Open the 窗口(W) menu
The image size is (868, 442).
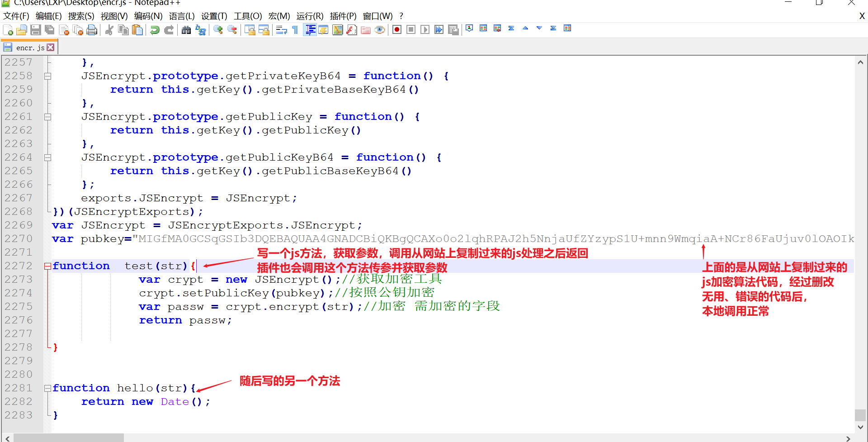pyautogui.click(x=378, y=16)
